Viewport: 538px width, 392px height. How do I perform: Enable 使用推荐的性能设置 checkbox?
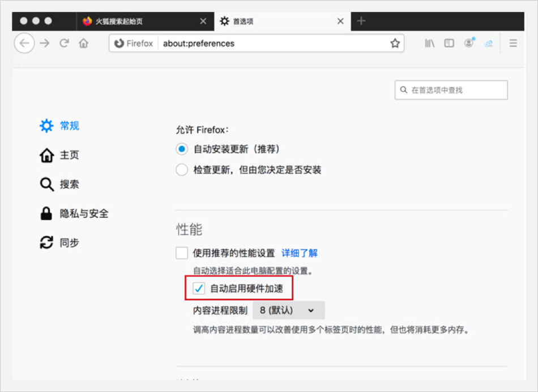182,253
